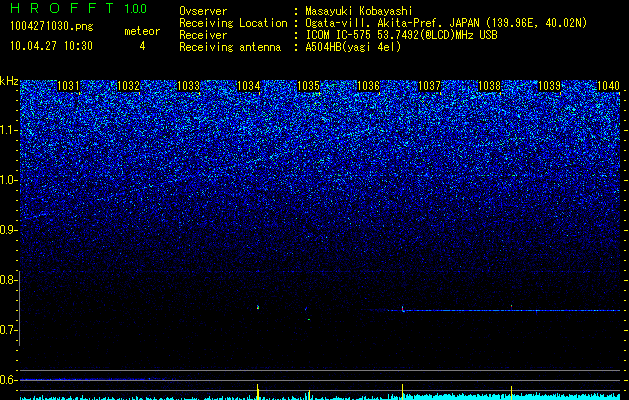The height and width of the screenshot is (400, 629).
Task: Click the bright echo at start of 0.74 kHz line
Action: (x=403, y=309)
